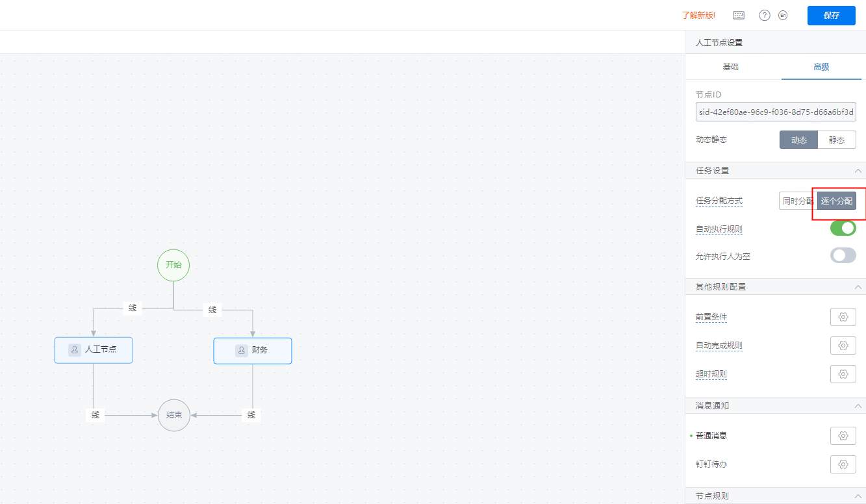The height and width of the screenshot is (504, 866).
Task: Open 普通消息 settings gear
Action: [x=843, y=436]
